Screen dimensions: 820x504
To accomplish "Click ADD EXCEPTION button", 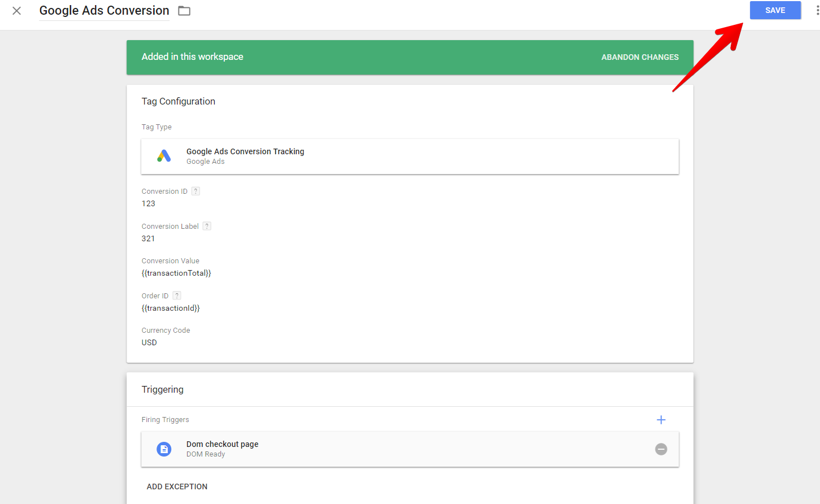I will [177, 486].
